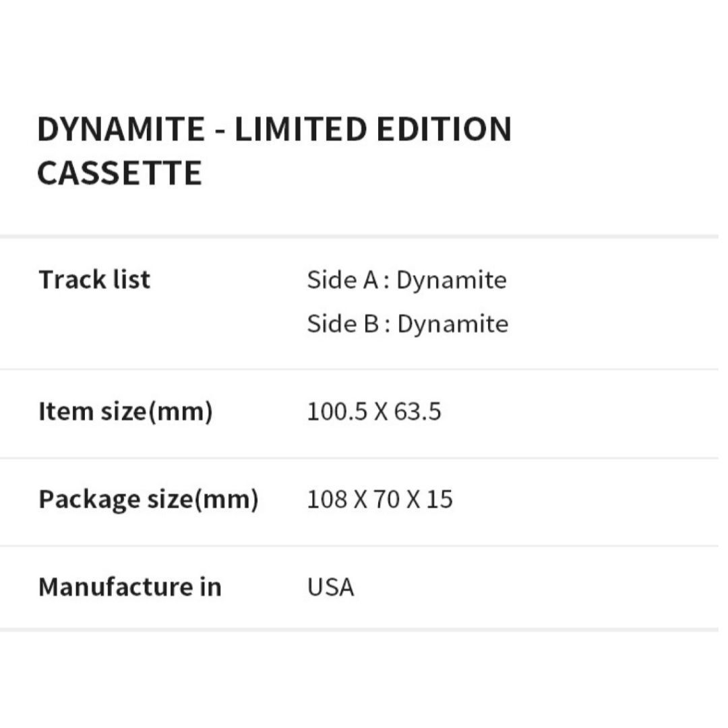This screenshot has width=728, height=728.
Task: Select the Package size(mm) label
Action: coord(148,499)
